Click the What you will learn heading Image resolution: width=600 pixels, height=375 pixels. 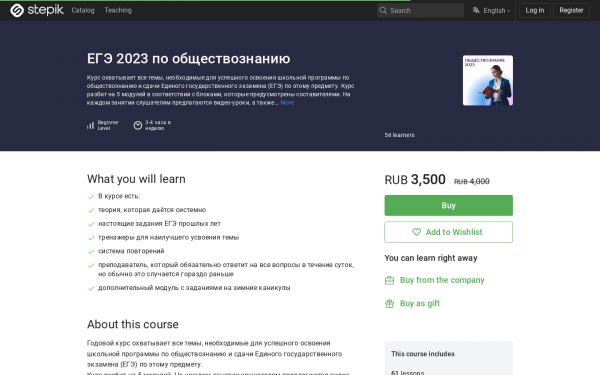(x=136, y=179)
